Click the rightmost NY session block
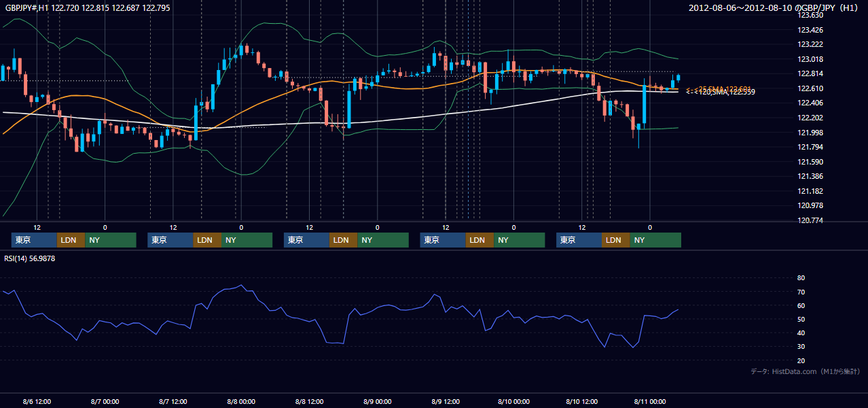Screen dimensions: 868x408 (x=655, y=240)
